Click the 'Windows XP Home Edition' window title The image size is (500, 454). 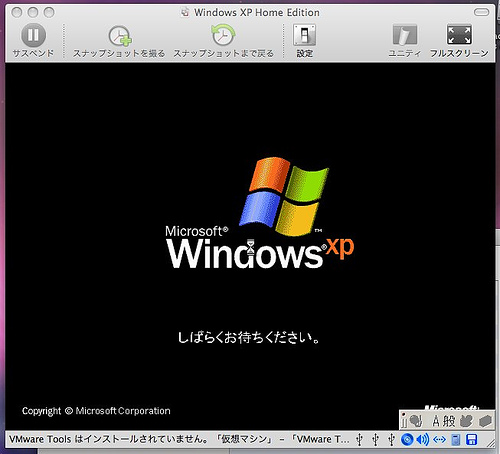pyautogui.click(x=257, y=13)
